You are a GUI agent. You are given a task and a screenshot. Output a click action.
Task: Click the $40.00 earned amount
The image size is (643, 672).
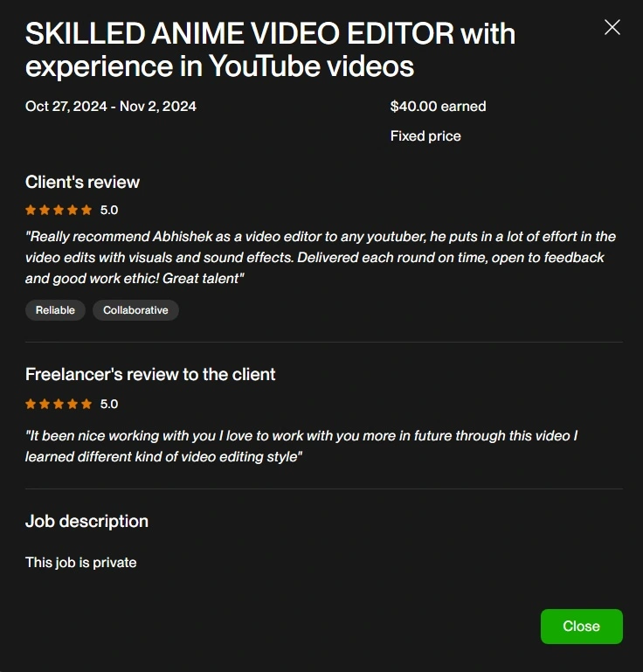click(x=438, y=107)
